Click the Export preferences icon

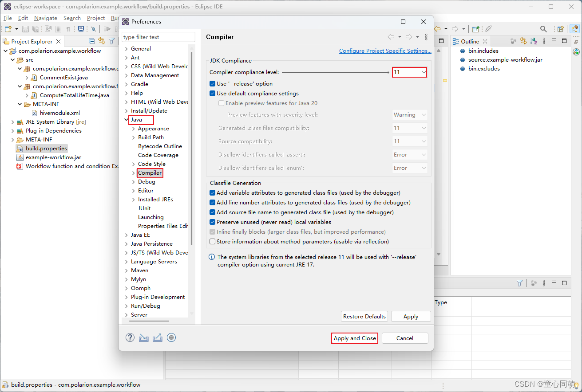(157, 338)
